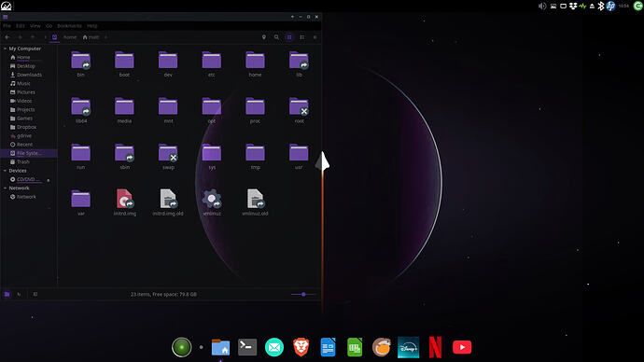Select the lib64 linked folder
Viewport: 644px width, 362px height.
tap(80, 107)
